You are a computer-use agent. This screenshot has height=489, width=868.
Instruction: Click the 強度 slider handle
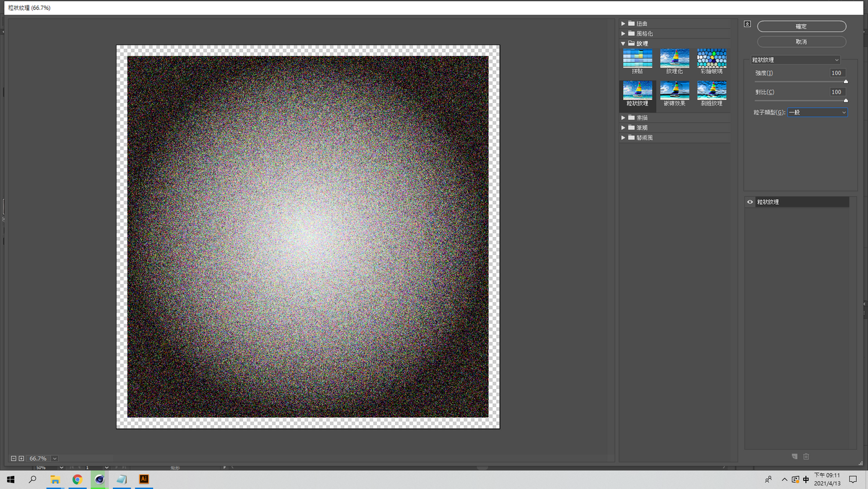click(x=846, y=81)
